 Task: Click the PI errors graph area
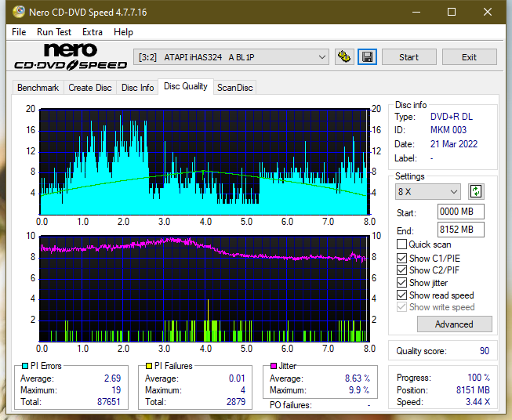[x=204, y=162]
